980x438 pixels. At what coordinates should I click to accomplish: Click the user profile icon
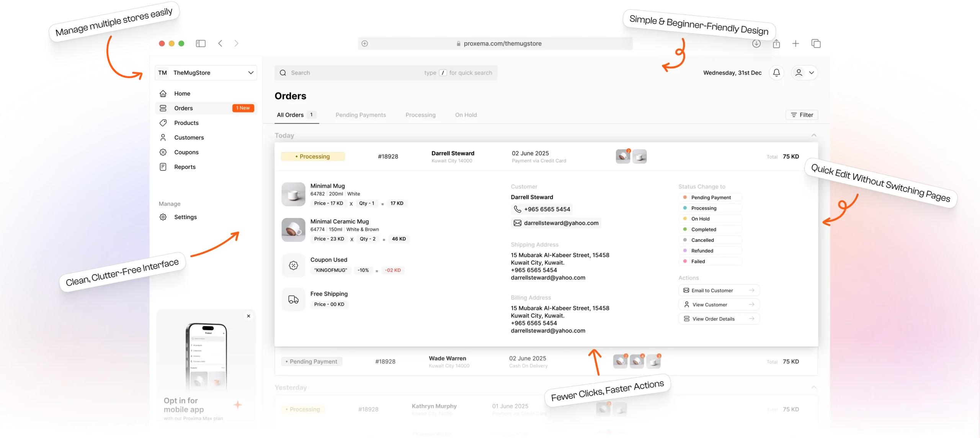click(799, 73)
